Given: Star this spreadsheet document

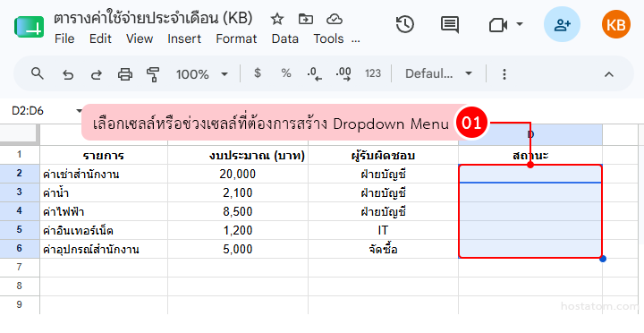Looking at the screenshot, I should (x=277, y=19).
